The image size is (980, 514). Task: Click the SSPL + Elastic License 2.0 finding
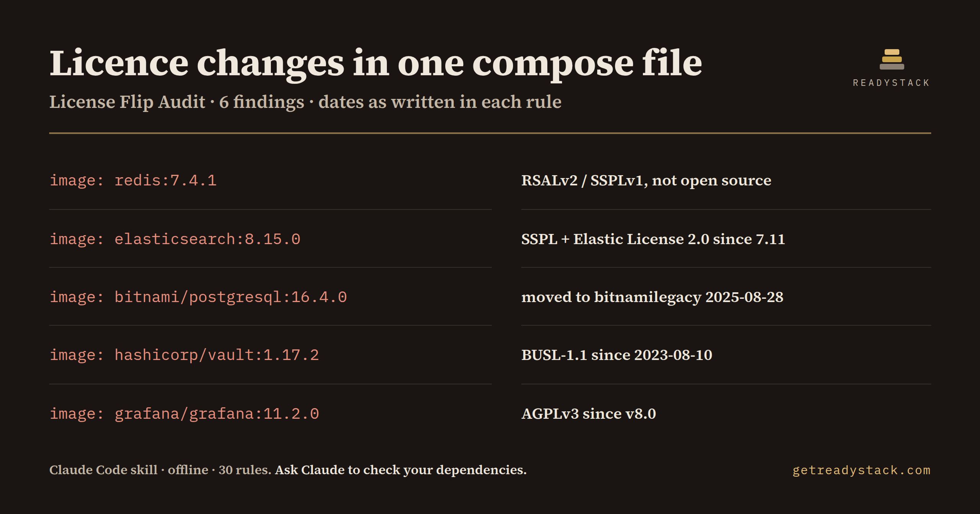(x=653, y=239)
